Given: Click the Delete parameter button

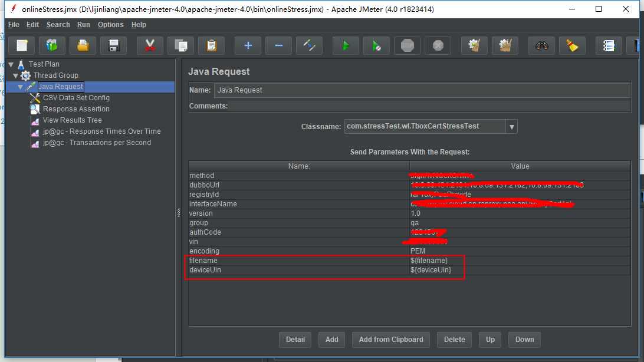Looking at the screenshot, I should coord(454,340).
